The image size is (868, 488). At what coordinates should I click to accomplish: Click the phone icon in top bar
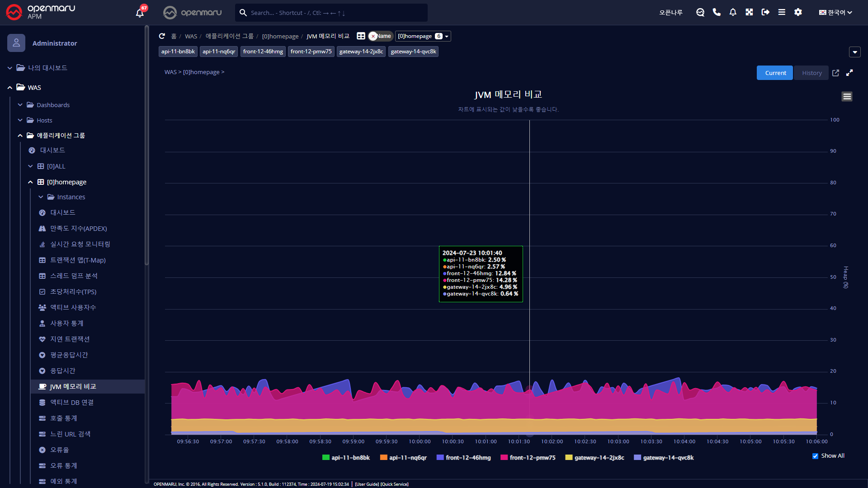click(x=717, y=12)
